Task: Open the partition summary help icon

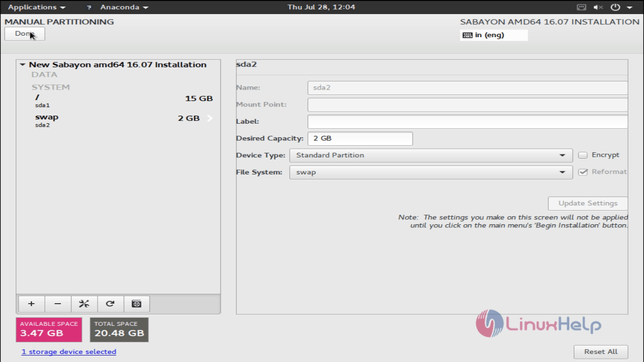Action: click(136, 304)
